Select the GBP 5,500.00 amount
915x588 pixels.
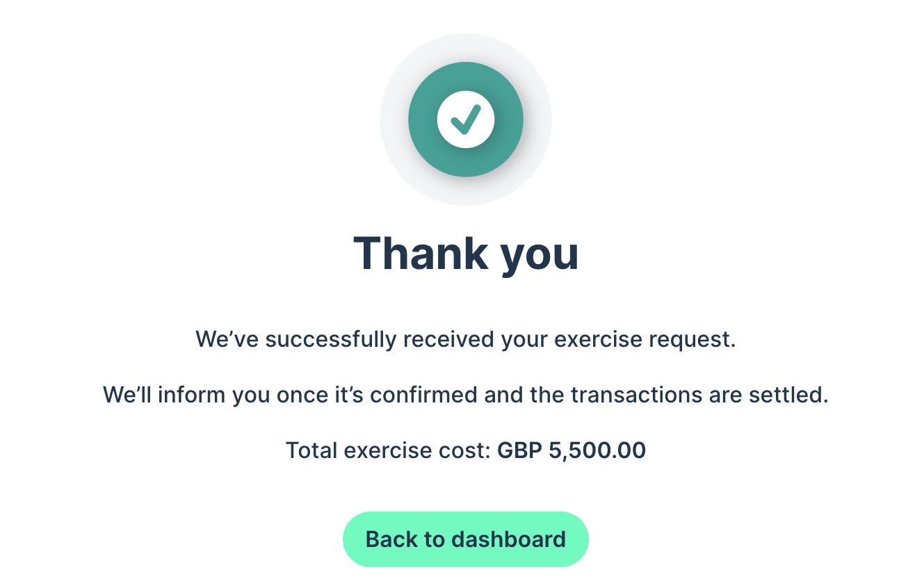click(572, 451)
